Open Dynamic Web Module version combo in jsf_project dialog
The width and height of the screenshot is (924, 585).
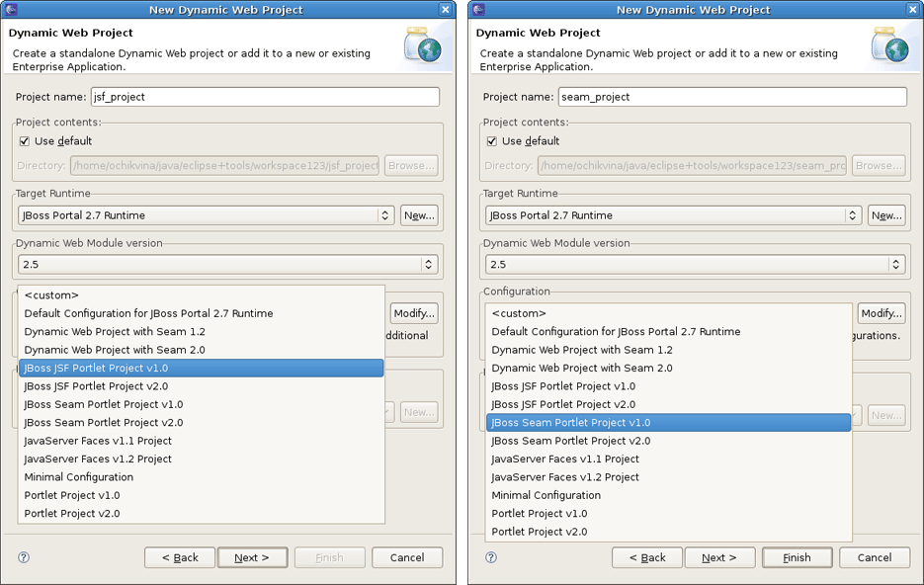coord(227,265)
